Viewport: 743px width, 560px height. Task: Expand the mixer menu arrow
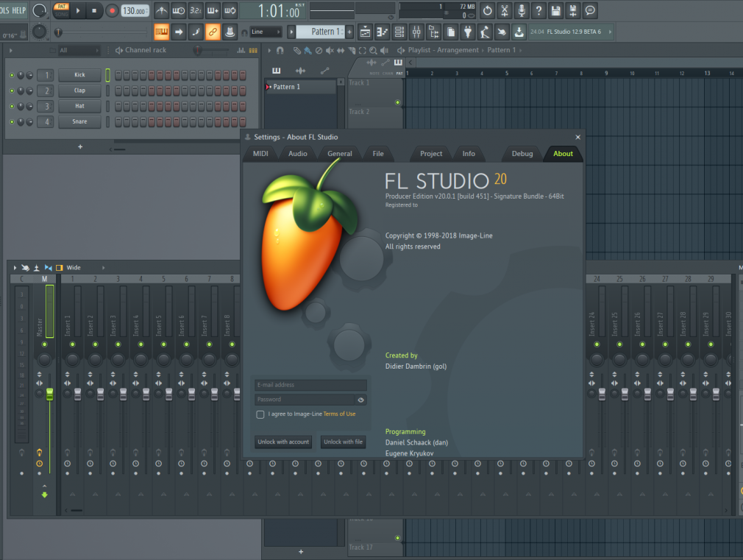tap(15, 268)
